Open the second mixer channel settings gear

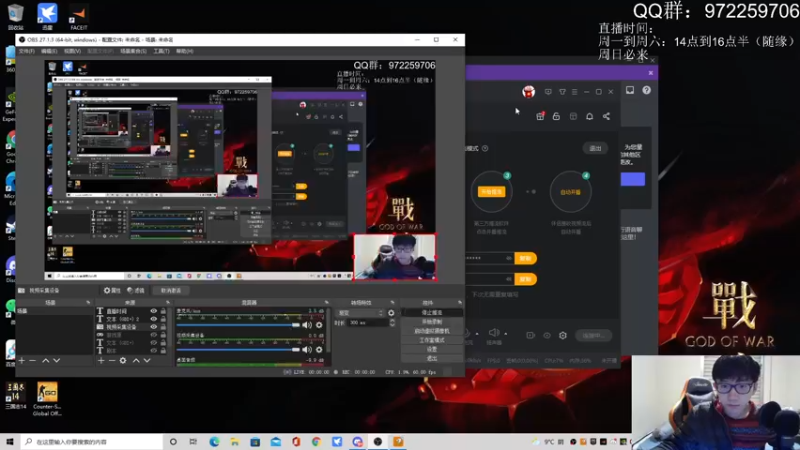319,349
